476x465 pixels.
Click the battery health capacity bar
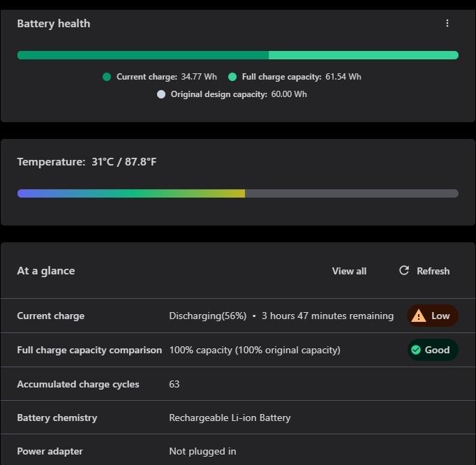pyautogui.click(x=237, y=55)
